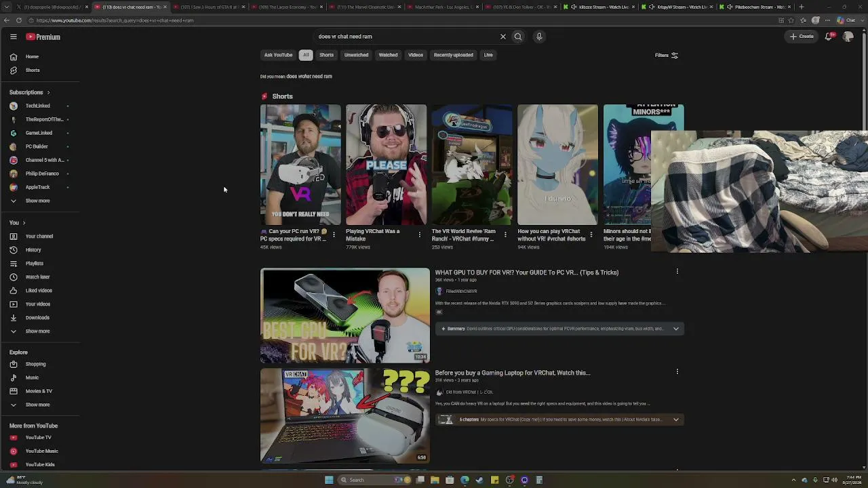This screenshot has width=868, height=488.
Task: Select the 'All' filter chip
Action: 306,55
